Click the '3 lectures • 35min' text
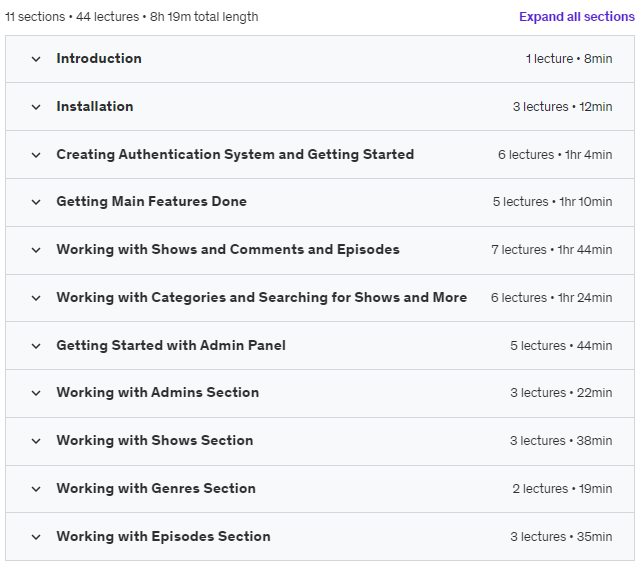This screenshot has height=565, width=637. pos(561,537)
